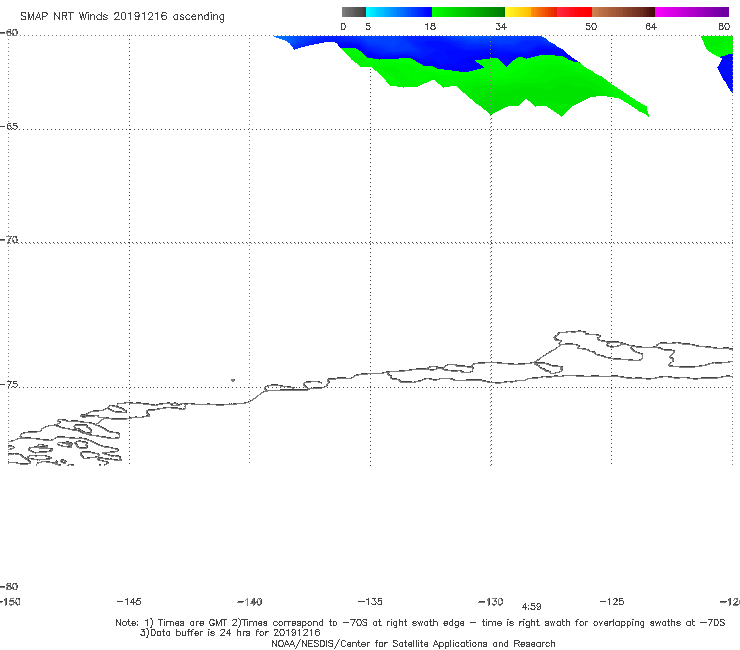The image size is (740, 650).
Task: Click the swath time stamp '4:59'
Action: (531, 607)
